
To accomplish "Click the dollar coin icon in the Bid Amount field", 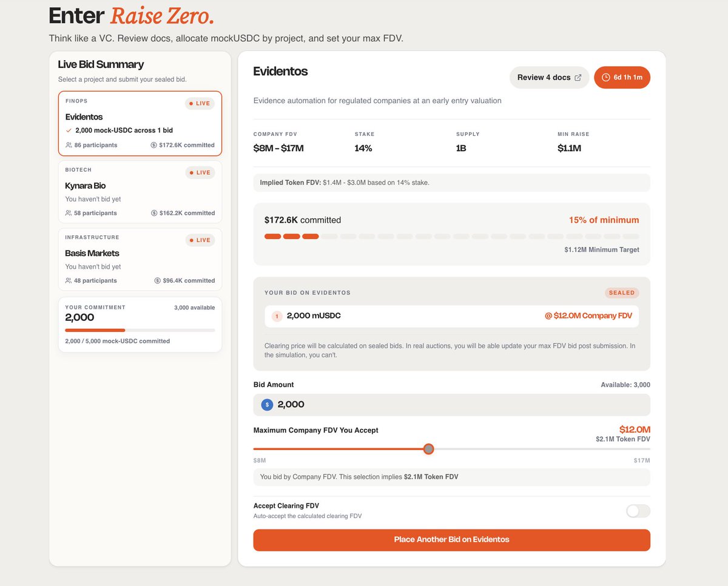I will coord(267,405).
